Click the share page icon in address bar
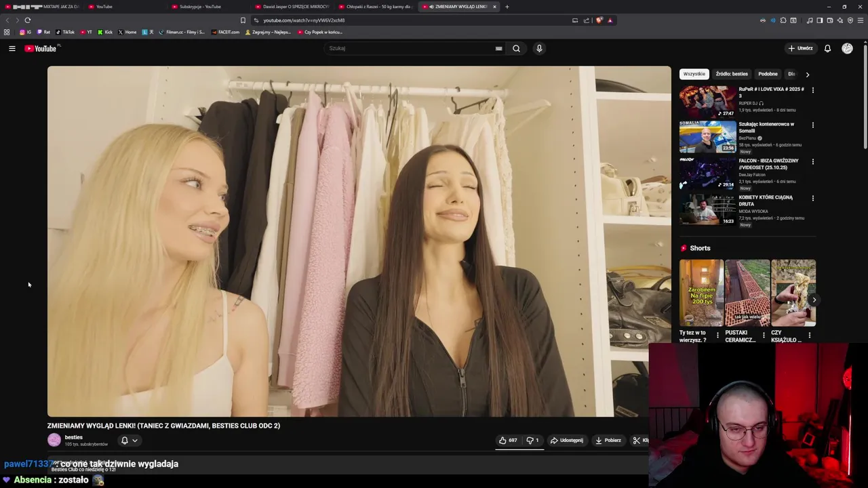 [x=587, y=20]
